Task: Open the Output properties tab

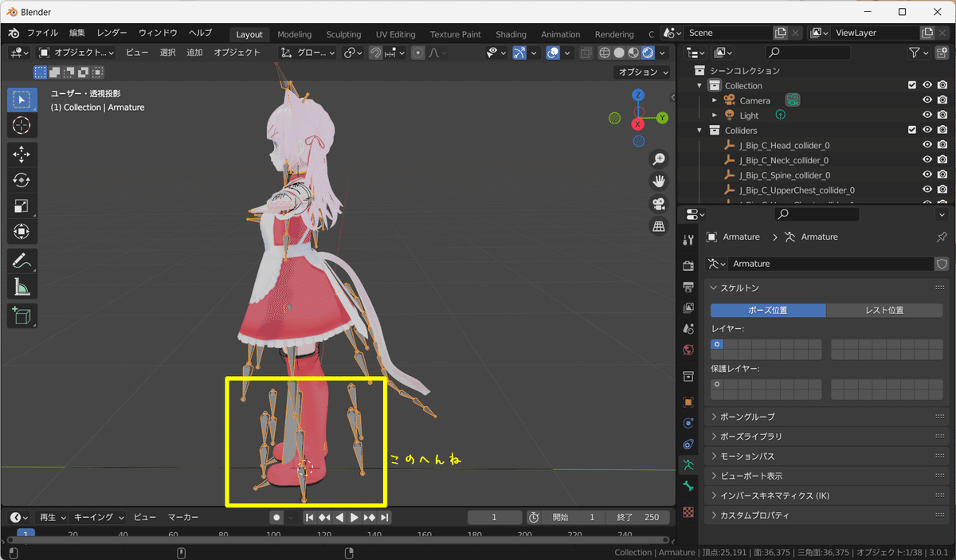Action: coord(688,287)
